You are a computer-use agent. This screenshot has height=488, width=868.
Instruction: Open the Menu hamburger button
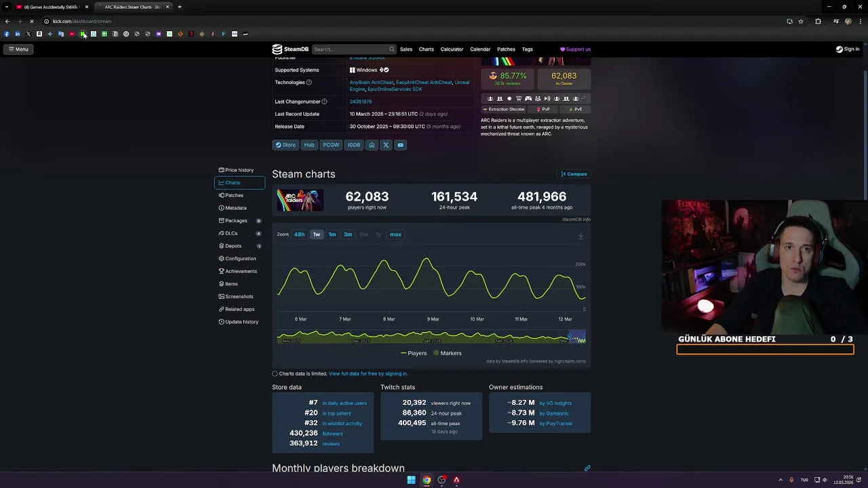(19, 49)
